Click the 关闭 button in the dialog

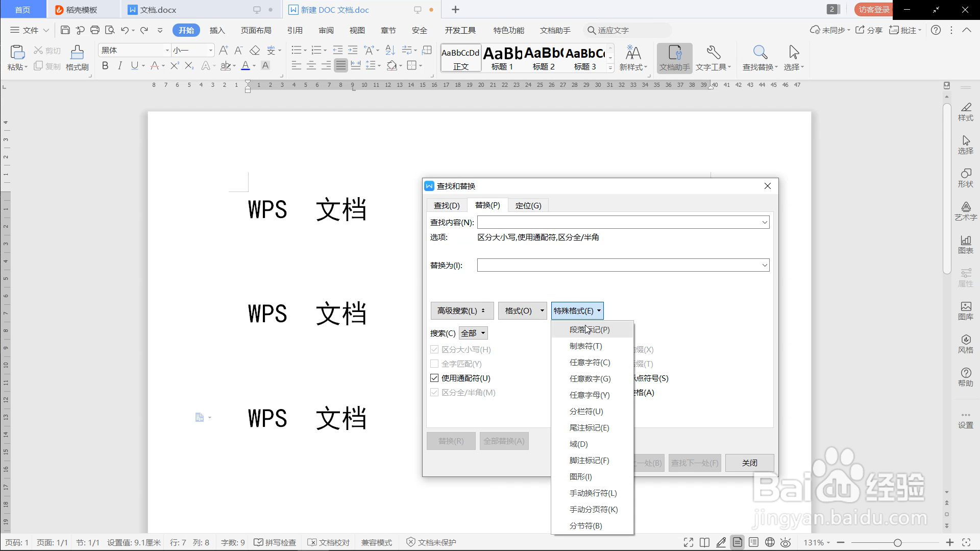pos(749,463)
